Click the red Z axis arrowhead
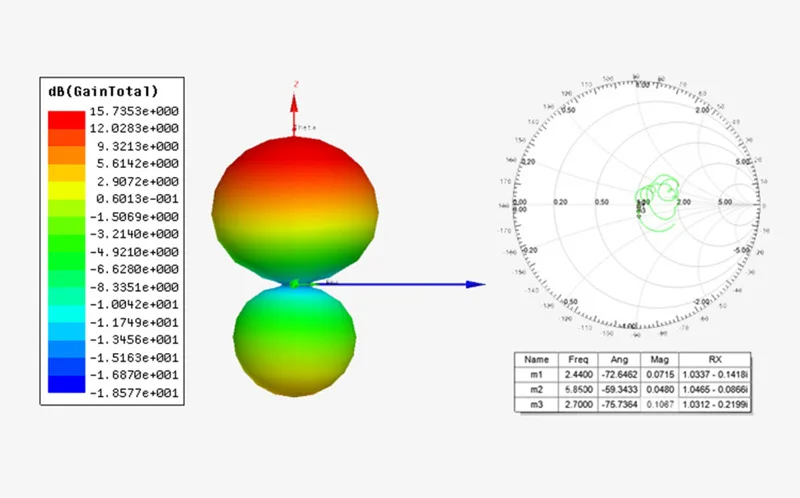Screen dimensions: 800x498 tap(294, 104)
